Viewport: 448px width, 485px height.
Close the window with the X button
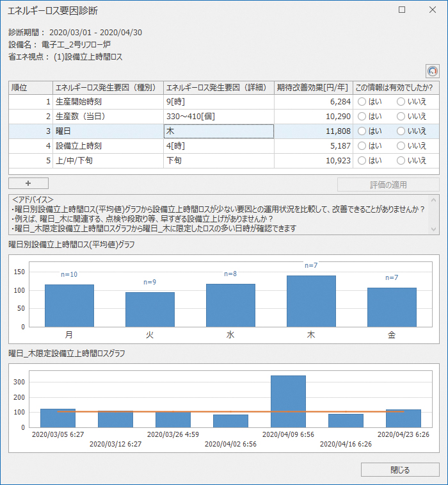(x=433, y=10)
